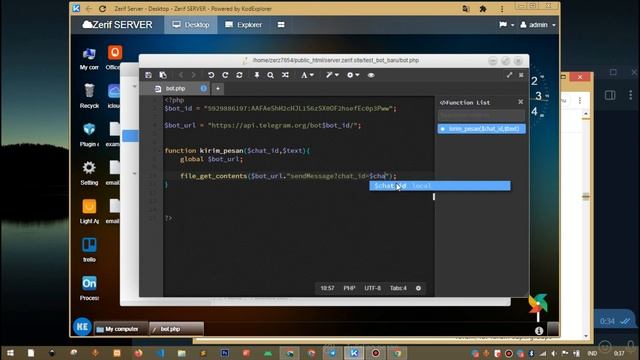Redo the edit in the editor toolbar
Screen dimensions: 640x360
(x=225, y=75)
